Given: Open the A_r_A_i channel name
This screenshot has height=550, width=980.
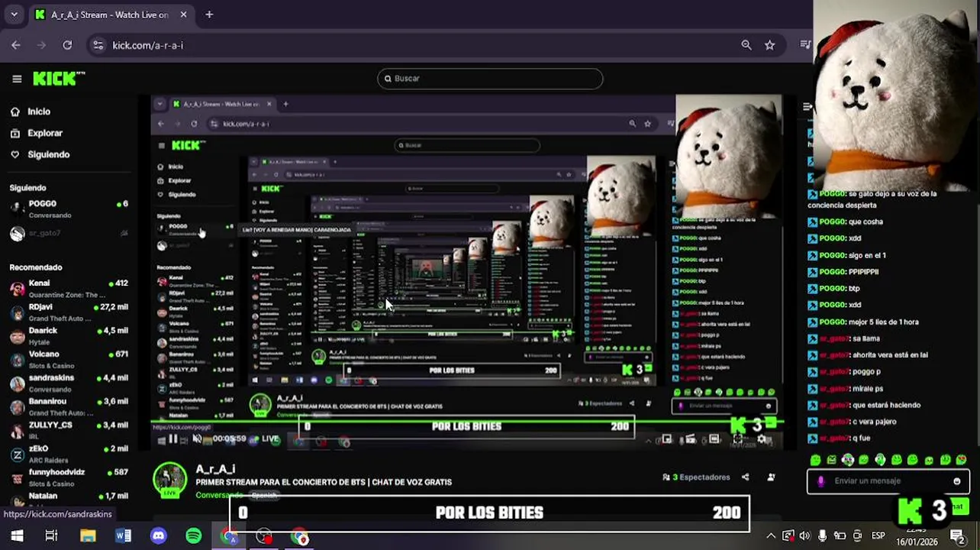Looking at the screenshot, I should (x=215, y=469).
